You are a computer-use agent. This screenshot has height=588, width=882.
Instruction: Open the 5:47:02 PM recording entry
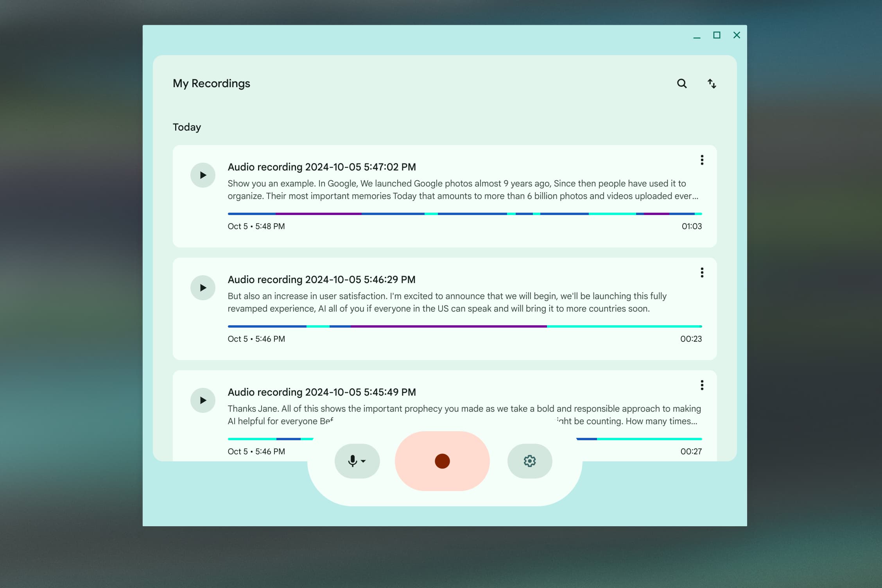pos(322,167)
